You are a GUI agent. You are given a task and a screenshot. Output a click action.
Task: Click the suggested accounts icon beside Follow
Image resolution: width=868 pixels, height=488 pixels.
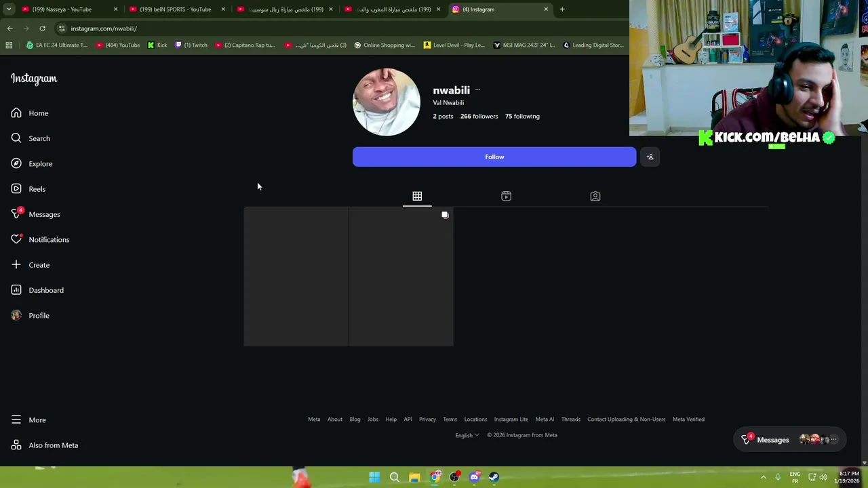[x=650, y=157]
